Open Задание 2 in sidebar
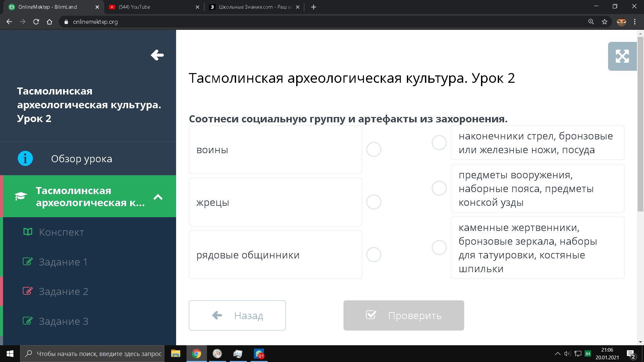The height and width of the screenshot is (362, 644). [63, 291]
